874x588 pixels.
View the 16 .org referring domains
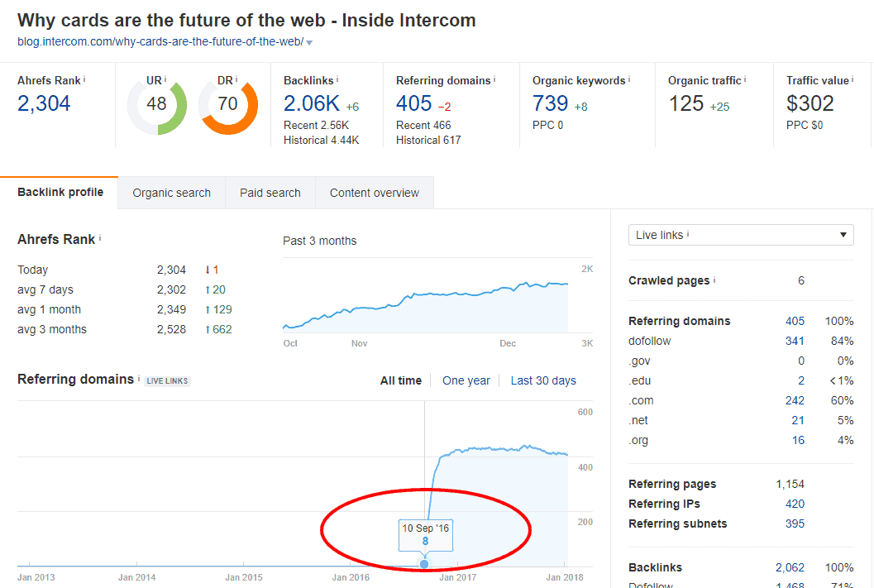click(798, 440)
